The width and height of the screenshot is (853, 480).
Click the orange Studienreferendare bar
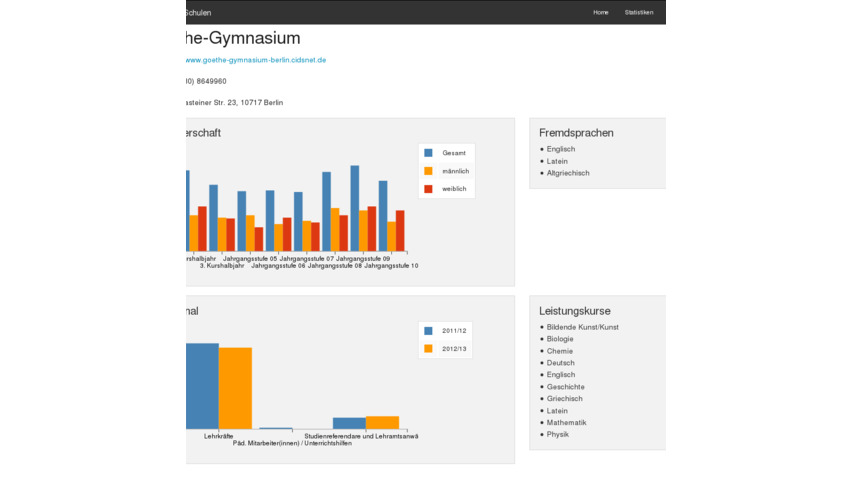coord(382,422)
